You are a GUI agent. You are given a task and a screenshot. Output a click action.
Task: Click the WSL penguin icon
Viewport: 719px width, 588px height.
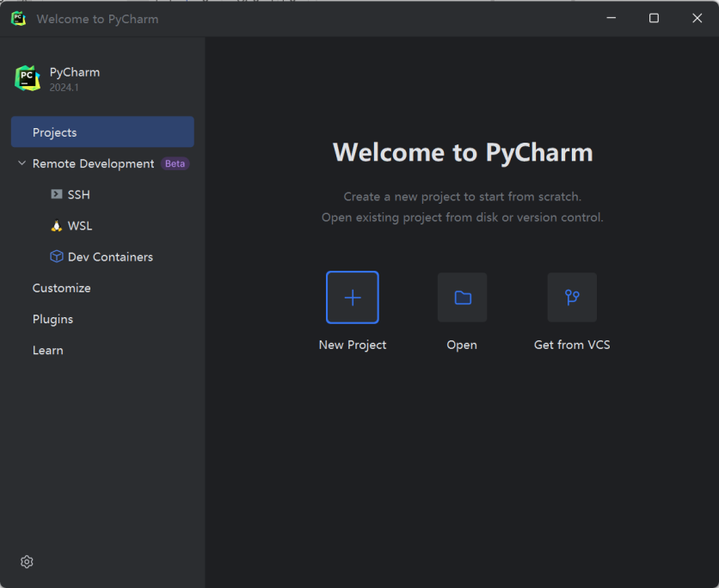click(x=57, y=225)
